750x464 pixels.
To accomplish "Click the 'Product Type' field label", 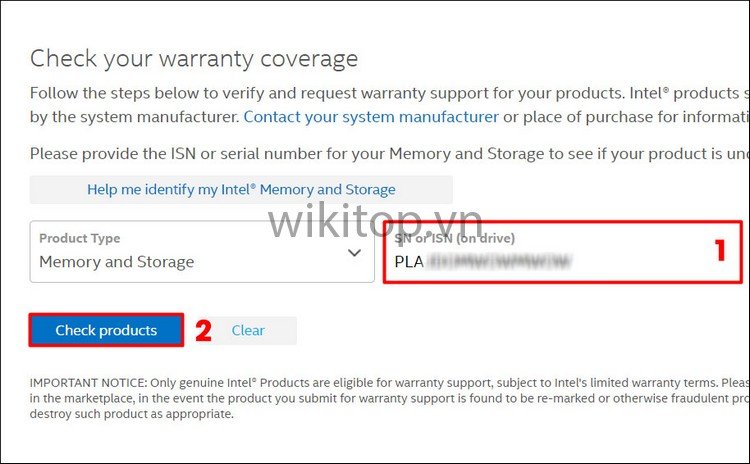I will 80,239.
